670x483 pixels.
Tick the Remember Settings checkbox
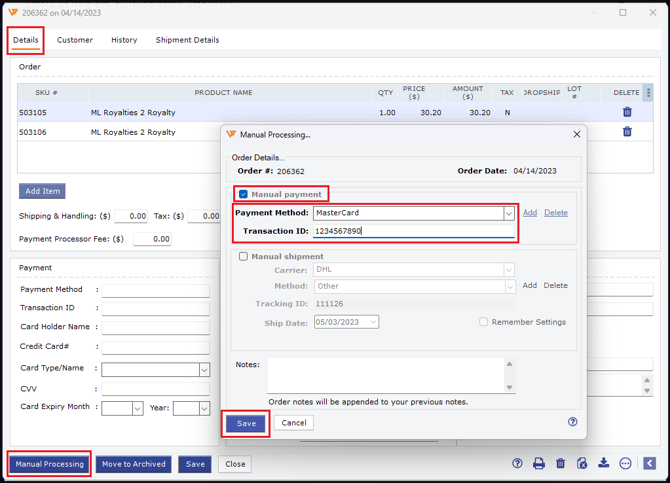483,322
